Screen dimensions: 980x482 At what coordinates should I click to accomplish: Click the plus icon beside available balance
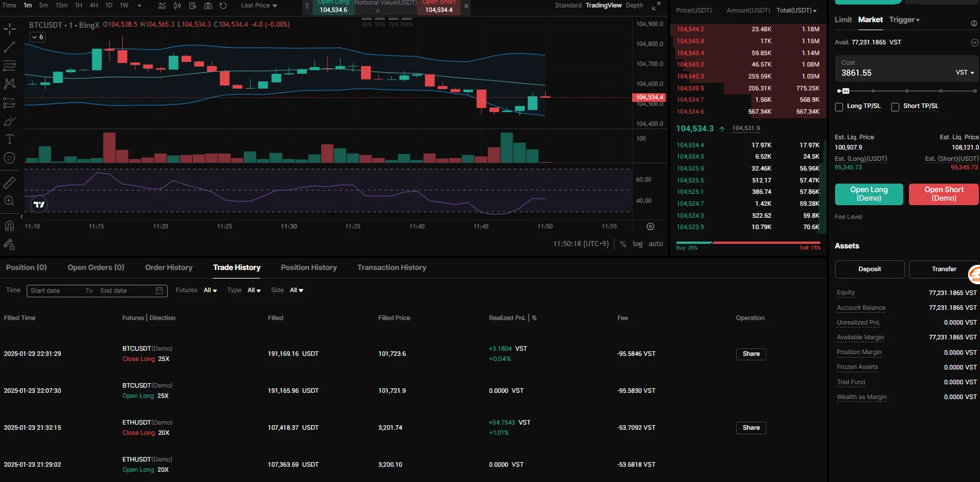coord(974,43)
